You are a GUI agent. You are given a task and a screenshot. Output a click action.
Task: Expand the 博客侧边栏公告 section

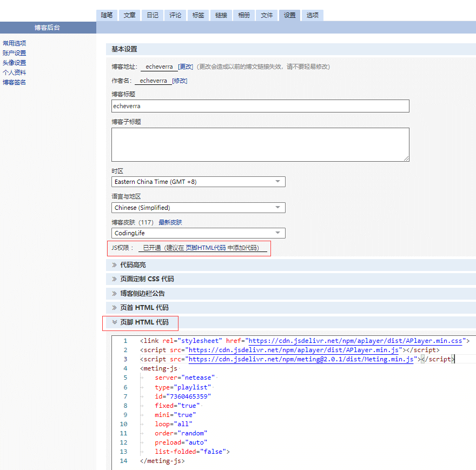tap(142, 293)
